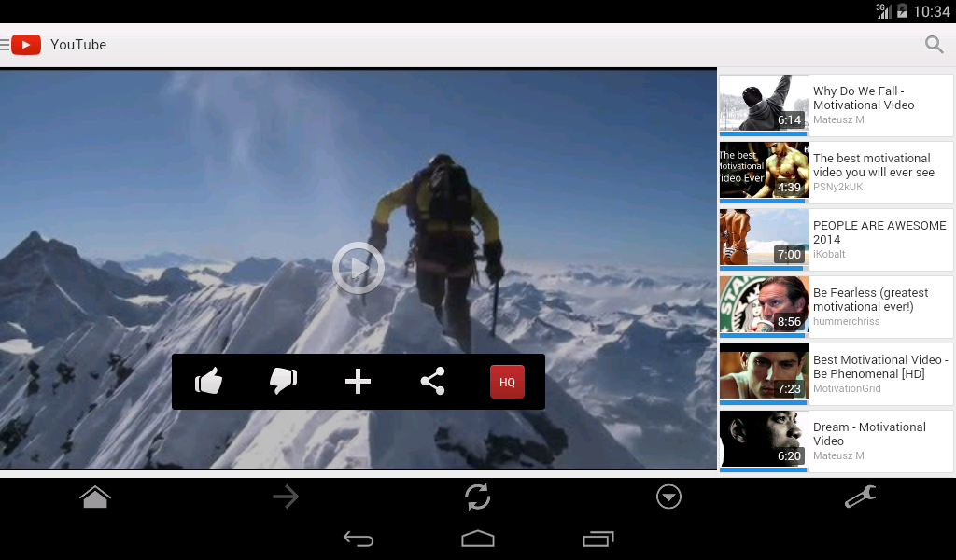The image size is (956, 560).
Task: Open Why Do We Fall video title
Action: point(864,98)
